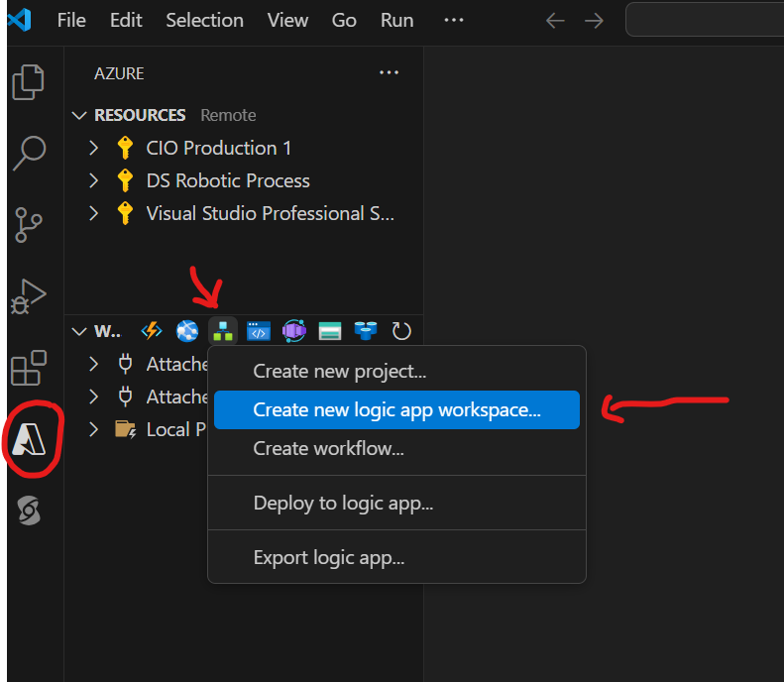Click the command center search box
Viewport: 784px width, 682px height.
click(705, 20)
